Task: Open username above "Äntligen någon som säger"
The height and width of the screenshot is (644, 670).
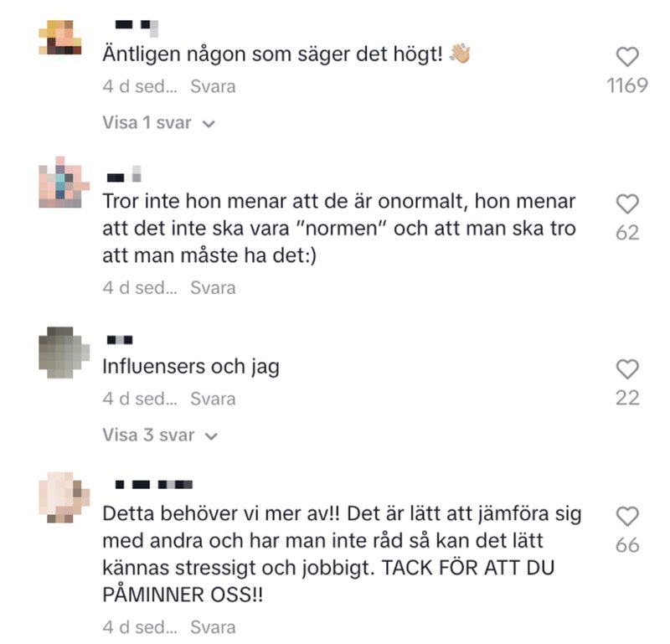Action: coord(137,28)
